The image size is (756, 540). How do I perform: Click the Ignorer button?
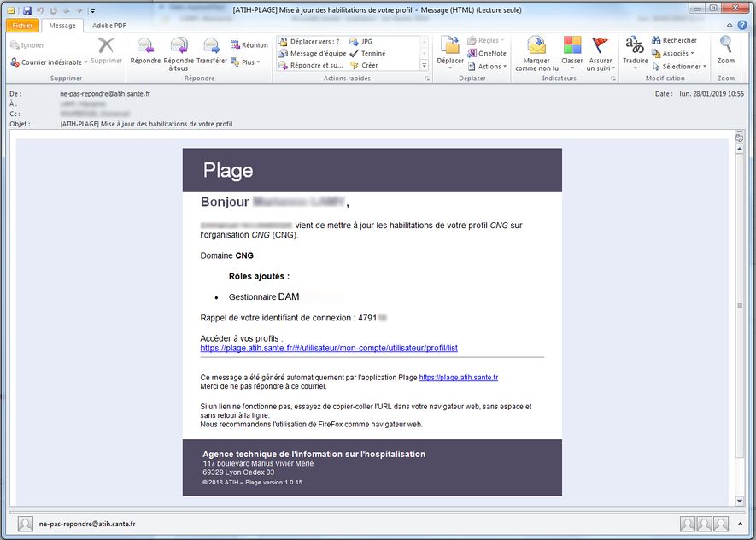(27, 45)
